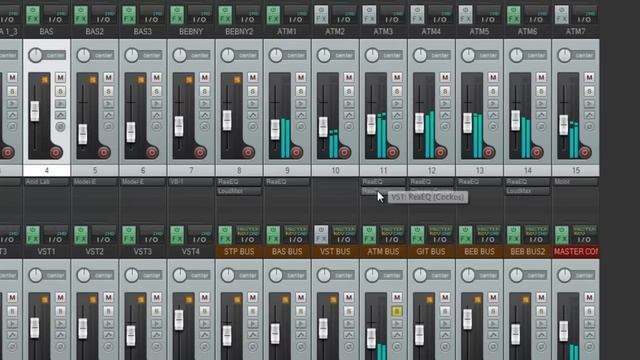Solo the BAS3 track
Image resolution: width=640 pixels, height=360 pixels.
[157, 91]
